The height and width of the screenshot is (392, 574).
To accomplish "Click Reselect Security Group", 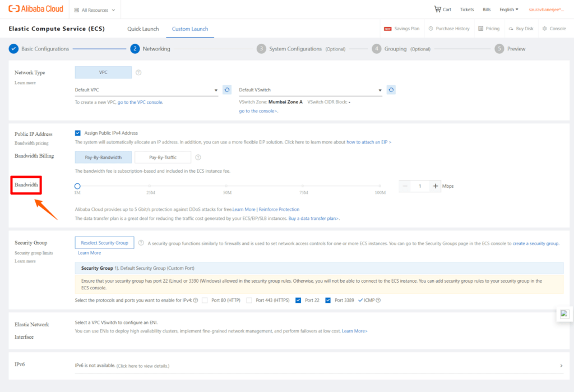I will point(104,243).
